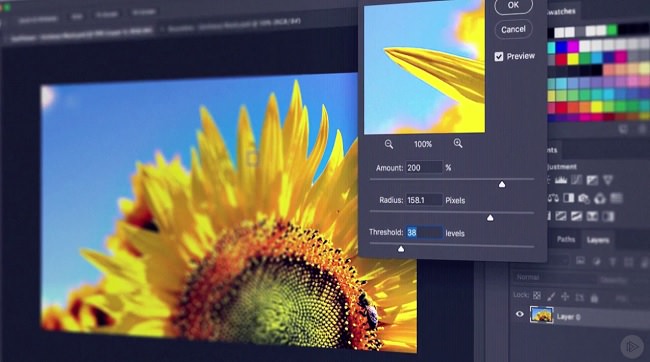Open the layer Fill control
Screen dimensions: 650x362
(x=622, y=299)
